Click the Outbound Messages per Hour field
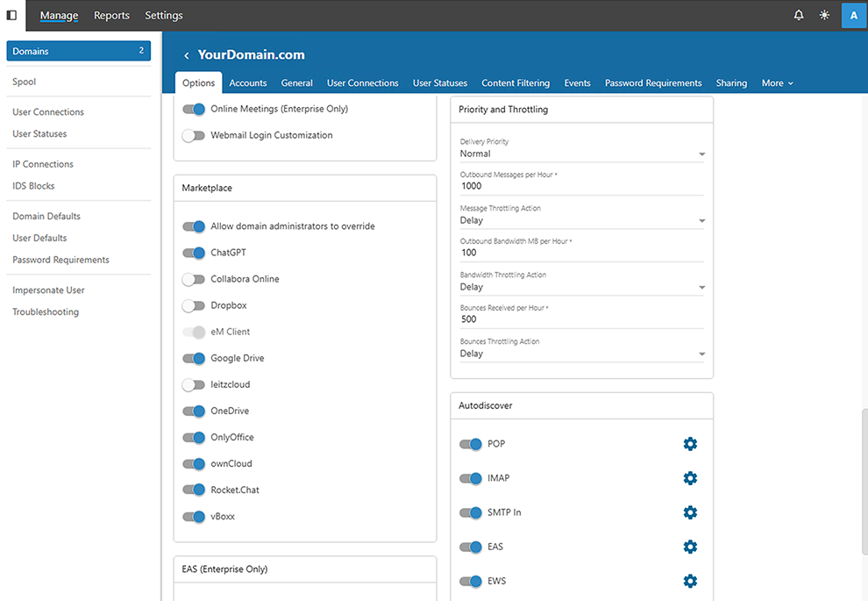Viewport: 868px width, 601px height. pos(581,186)
